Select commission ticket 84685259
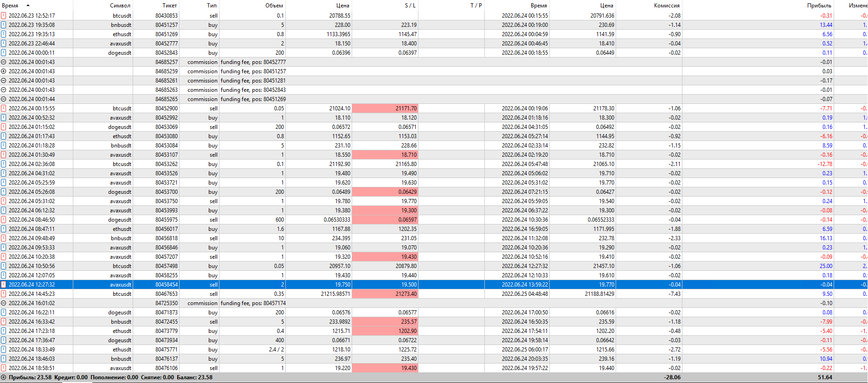This screenshot has width=868, height=383. click(167, 71)
